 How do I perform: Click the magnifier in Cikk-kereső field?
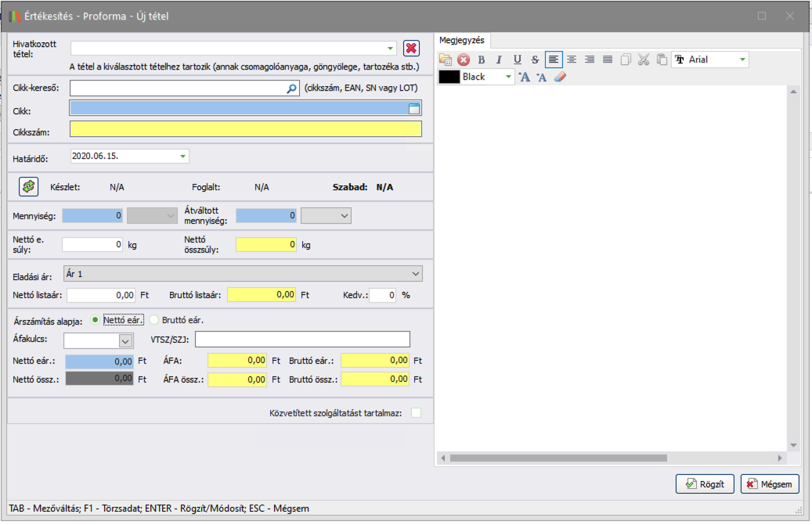click(292, 89)
